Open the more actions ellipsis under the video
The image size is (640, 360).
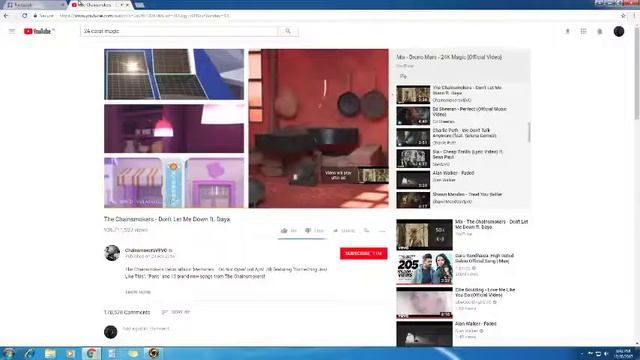(382, 231)
